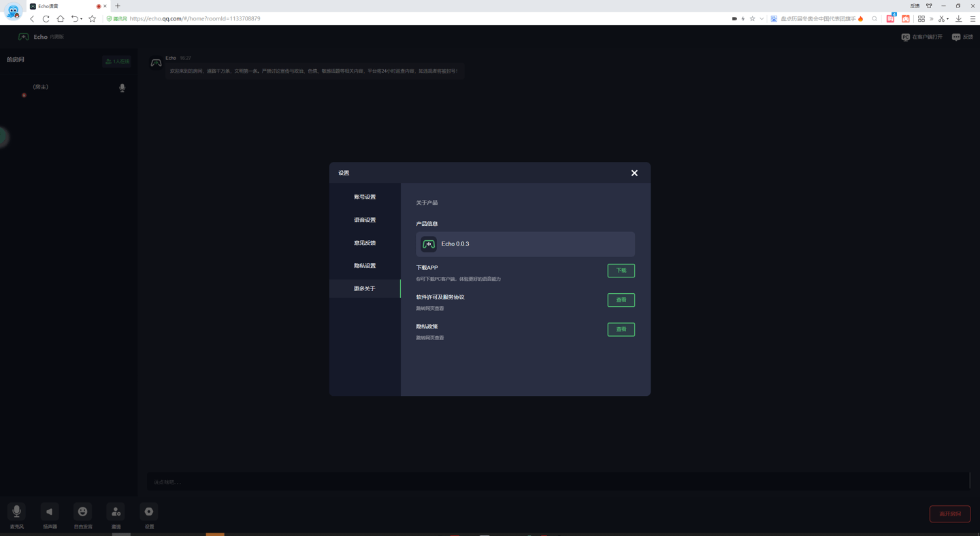
Task: Bookmark page with address bar star
Action: point(753,19)
